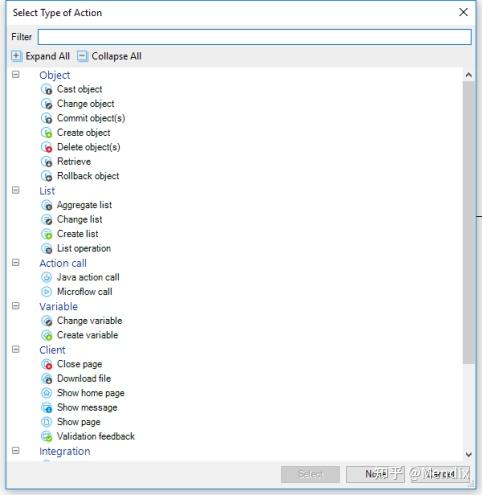Click the vertical scrollbar thumb

469,223
